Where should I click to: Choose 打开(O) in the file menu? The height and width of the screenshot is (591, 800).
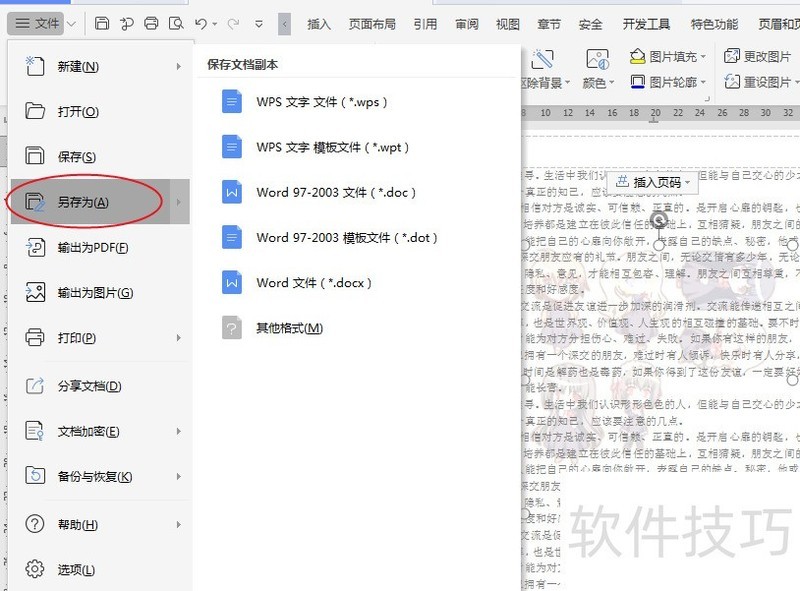[100, 111]
